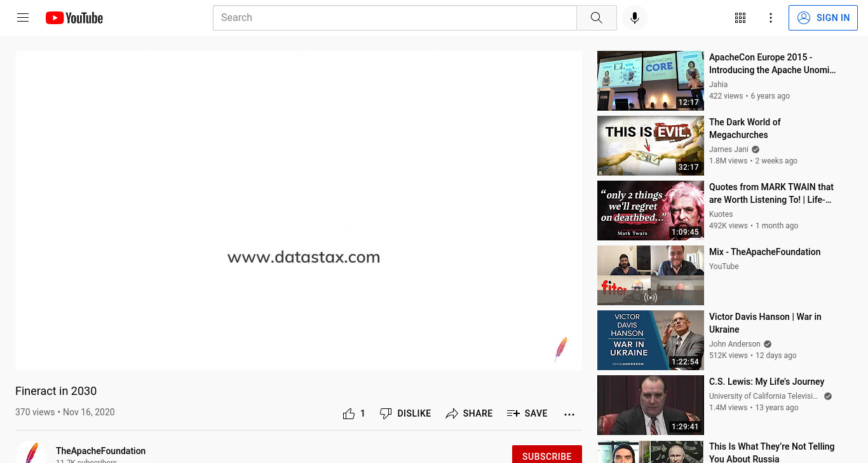The width and height of the screenshot is (868, 463).
Task: Open ApacheCon Europe 2015 video title
Action: tap(773, 64)
